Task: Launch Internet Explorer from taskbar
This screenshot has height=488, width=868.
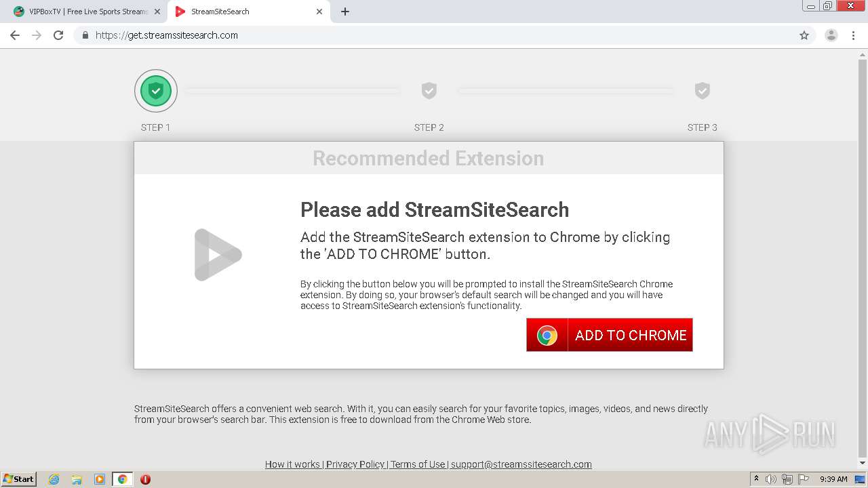Action: click(x=54, y=479)
